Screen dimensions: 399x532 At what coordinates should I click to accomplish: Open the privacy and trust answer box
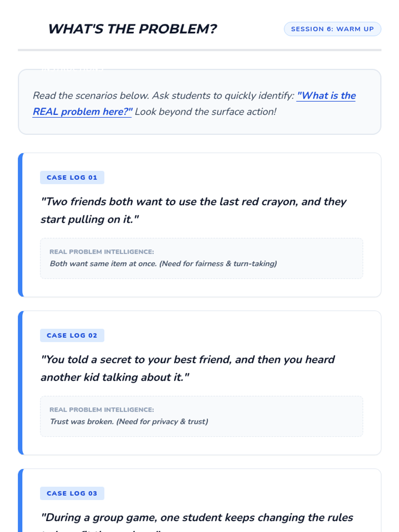point(201,416)
